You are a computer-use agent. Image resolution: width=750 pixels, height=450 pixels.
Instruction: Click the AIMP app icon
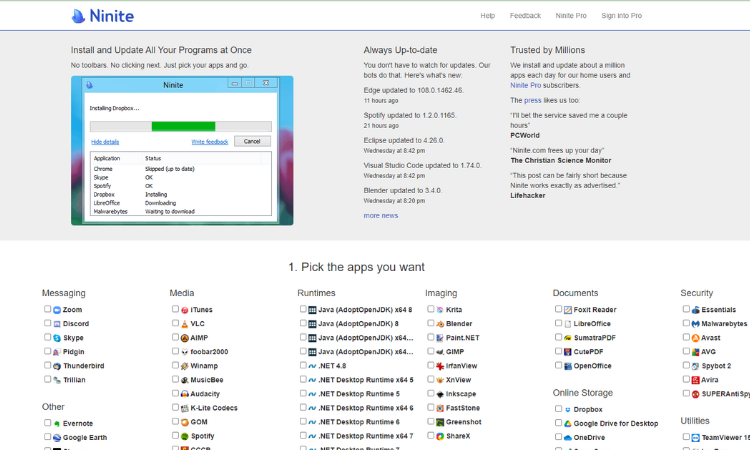click(185, 338)
